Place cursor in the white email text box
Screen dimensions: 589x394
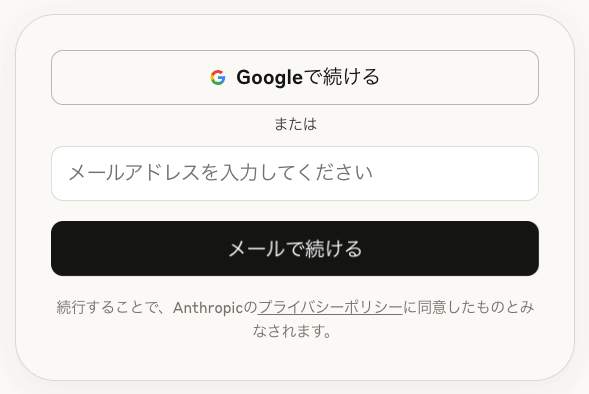click(x=295, y=174)
